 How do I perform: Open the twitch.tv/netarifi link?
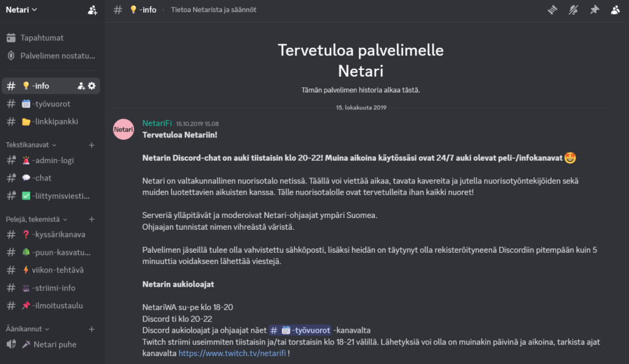[x=232, y=354]
